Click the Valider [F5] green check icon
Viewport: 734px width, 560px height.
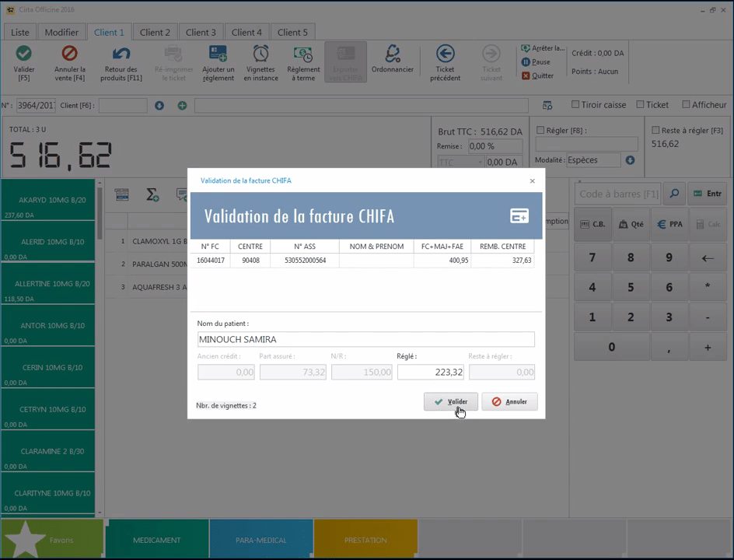pyautogui.click(x=23, y=53)
